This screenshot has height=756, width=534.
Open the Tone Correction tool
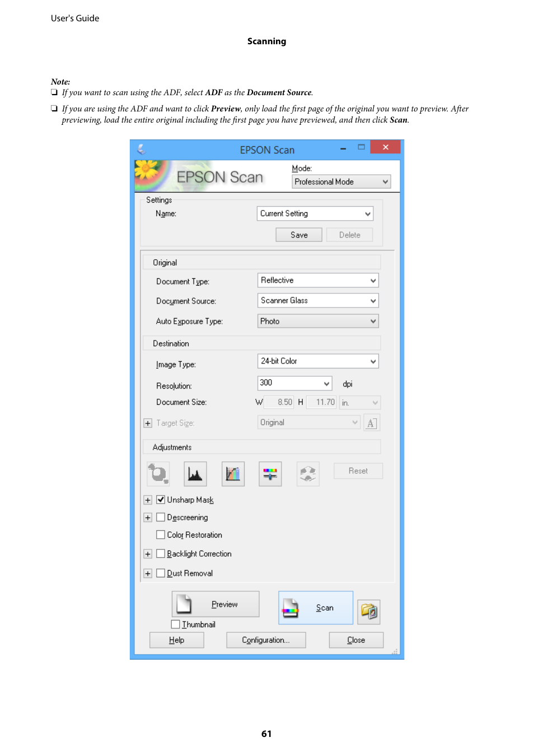[x=232, y=473]
